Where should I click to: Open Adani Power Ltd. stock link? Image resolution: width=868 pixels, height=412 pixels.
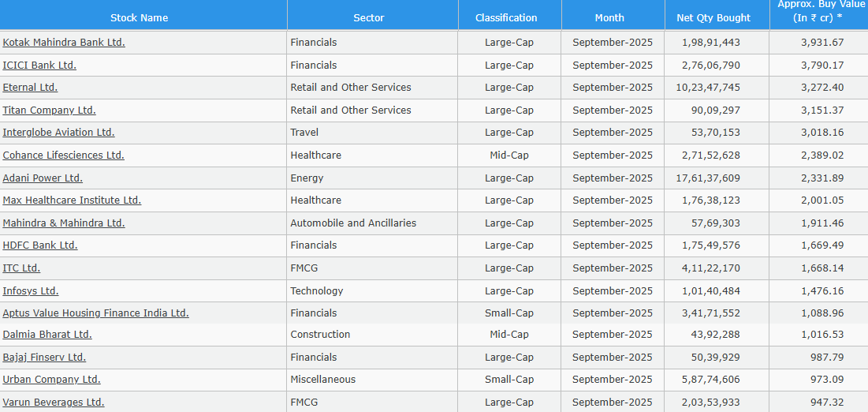(x=43, y=178)
